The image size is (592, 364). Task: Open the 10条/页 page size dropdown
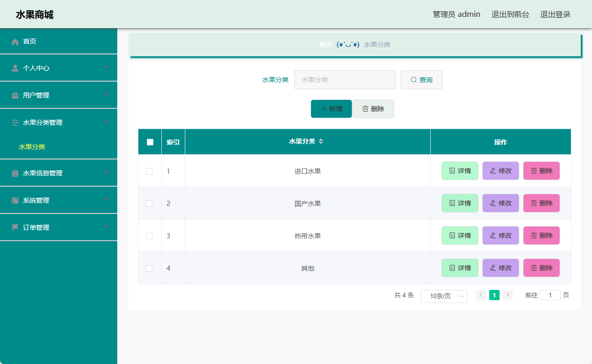pos(443,296)
